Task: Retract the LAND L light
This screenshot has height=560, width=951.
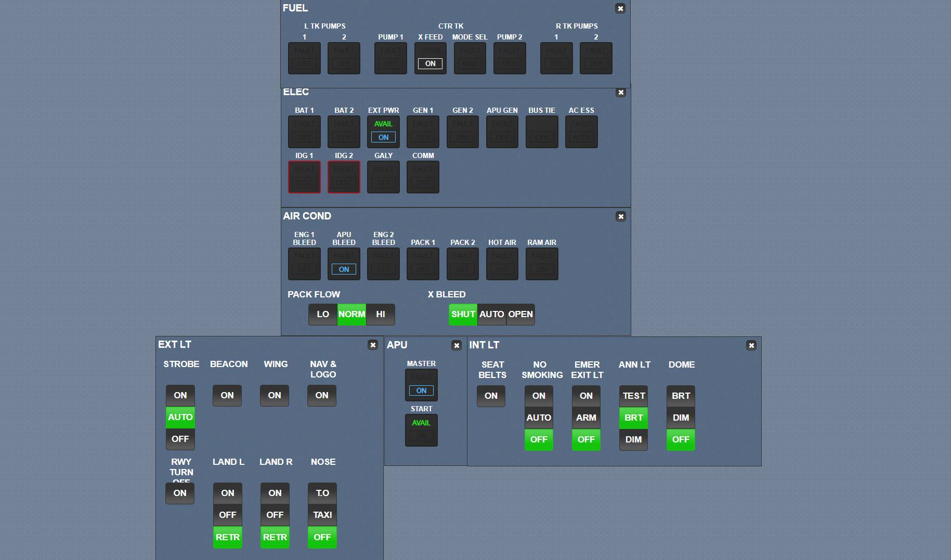Action: pos(228,537)
